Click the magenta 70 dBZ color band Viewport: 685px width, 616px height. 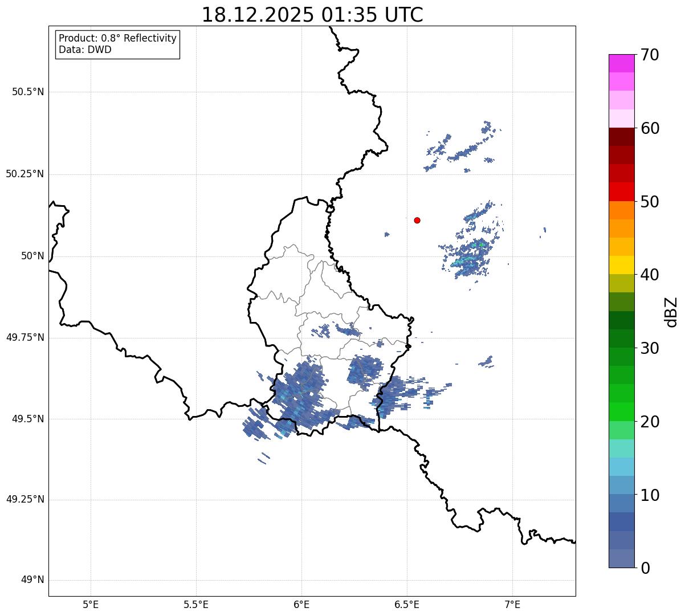click(x=621, y=63)
